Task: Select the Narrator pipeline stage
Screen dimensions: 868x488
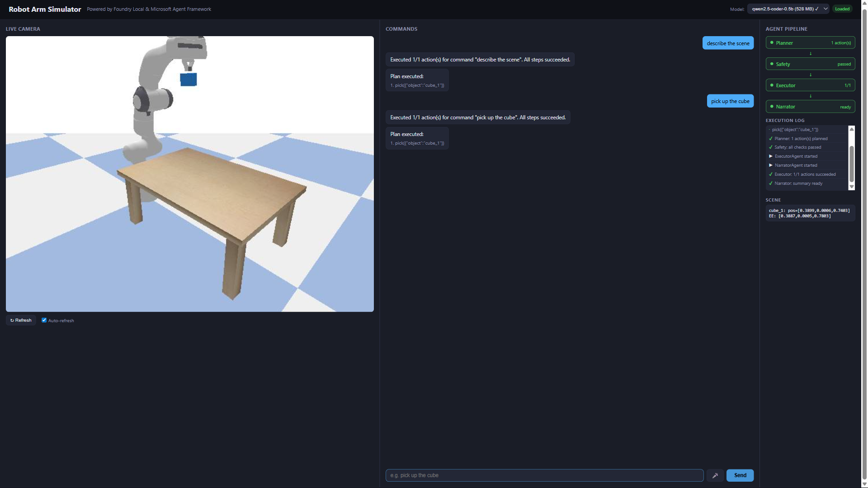Action: pyautogui.click(x=810, y=107)
